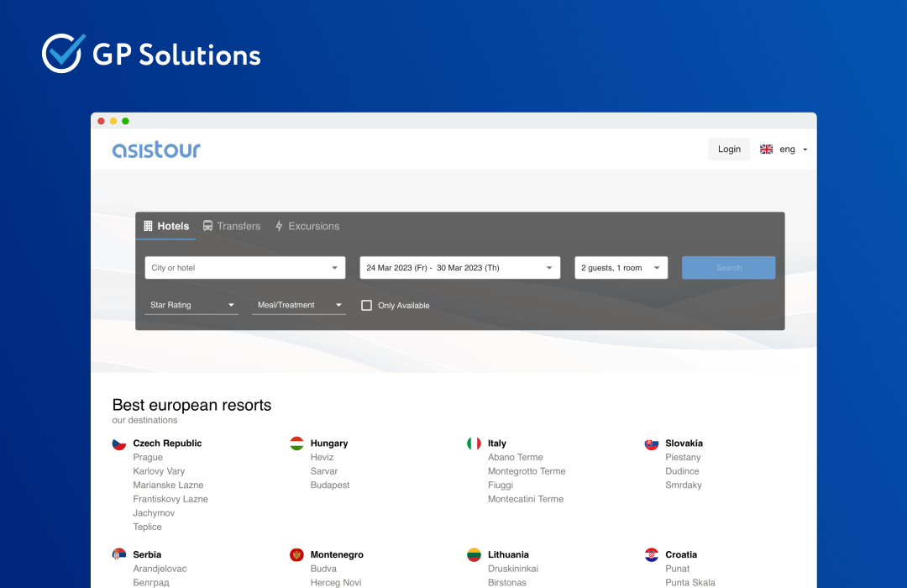Select the Czech Republic country heading
The width and height of the screenshot is (907, 588).
[168, 444]
